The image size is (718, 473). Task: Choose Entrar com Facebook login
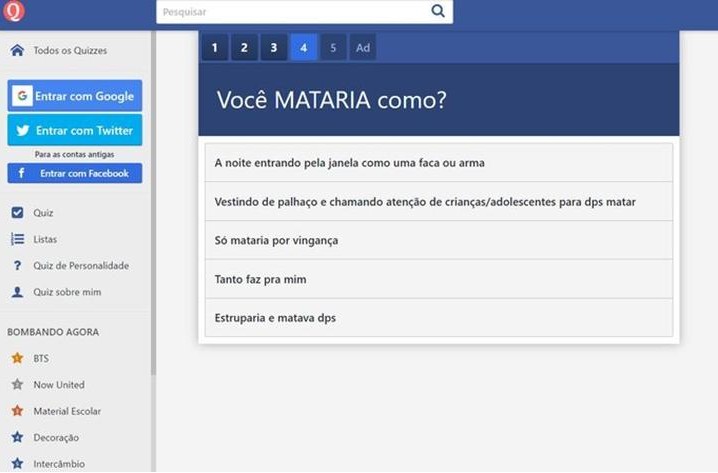click(75, 173)
